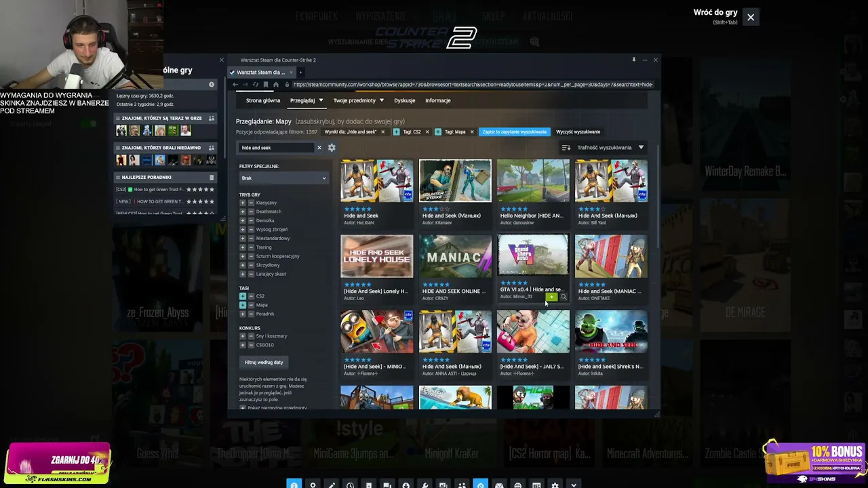Open the web browser globe in overlay toolbar
The height and width of the screenshot is (488, 868).
(x=517, y=485)
